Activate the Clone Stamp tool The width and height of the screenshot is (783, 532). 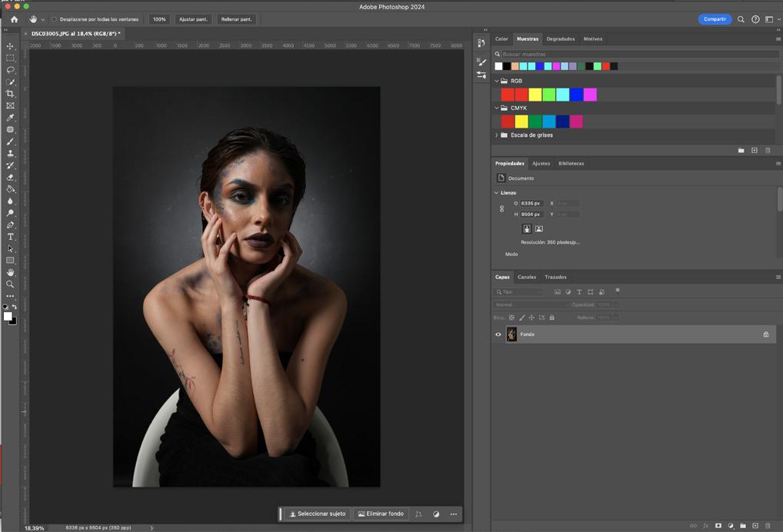coord(10,154)
